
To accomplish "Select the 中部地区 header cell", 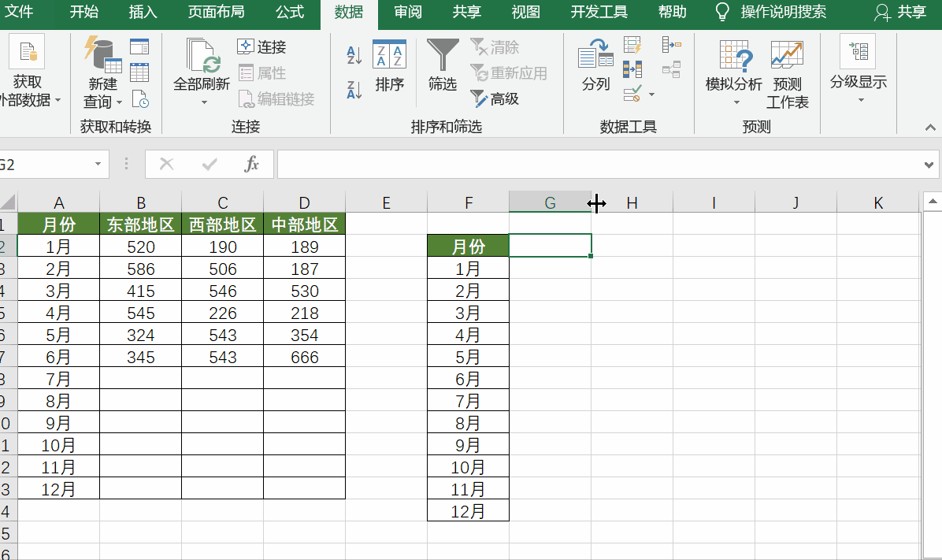I will click(x=305, y=224).
